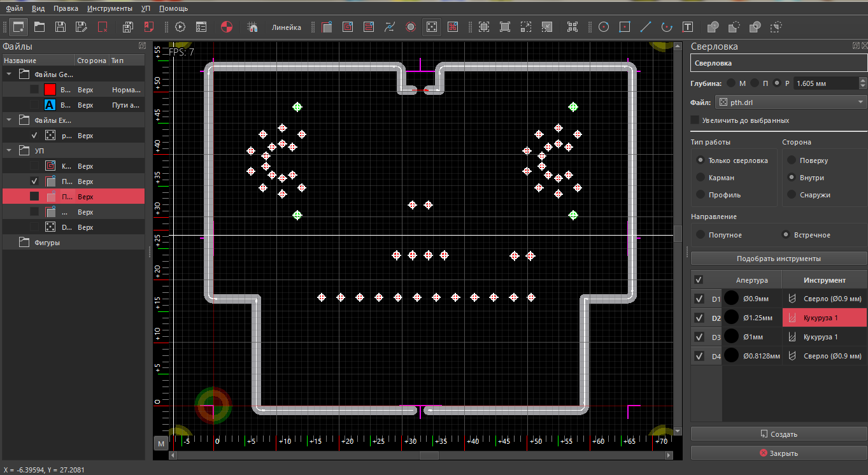Click the red color swatch of Gerber layer

click(x=50, y=90)
